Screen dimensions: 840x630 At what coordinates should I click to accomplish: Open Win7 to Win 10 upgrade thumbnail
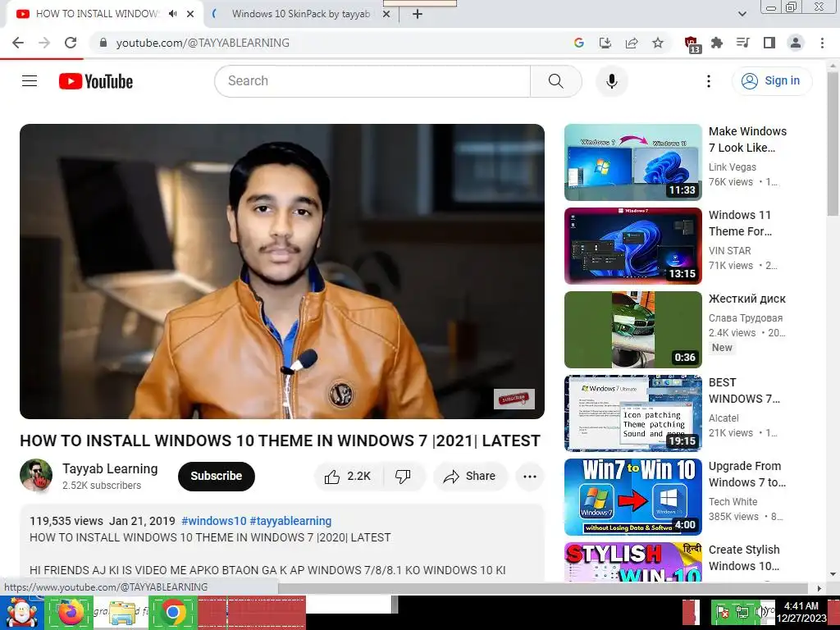(632, 496)
